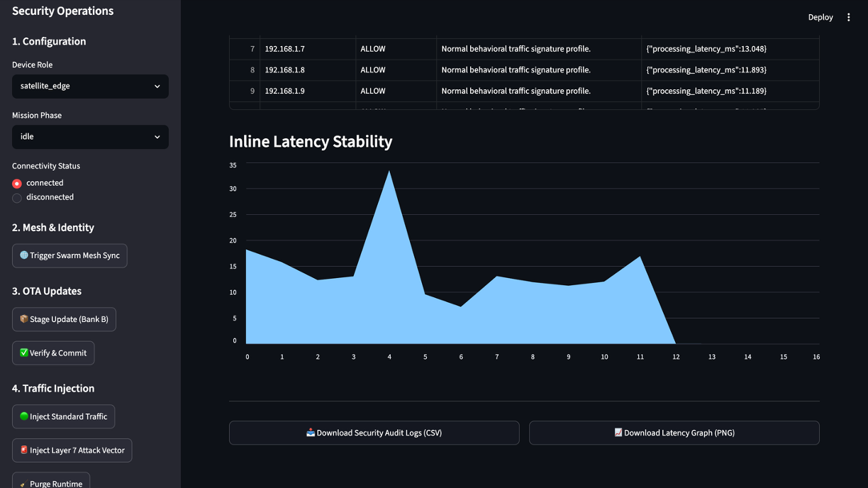Select the ALLOW cell in row 7
The height and width of the screenshot is (488, 868).
[x=396, y=49]
